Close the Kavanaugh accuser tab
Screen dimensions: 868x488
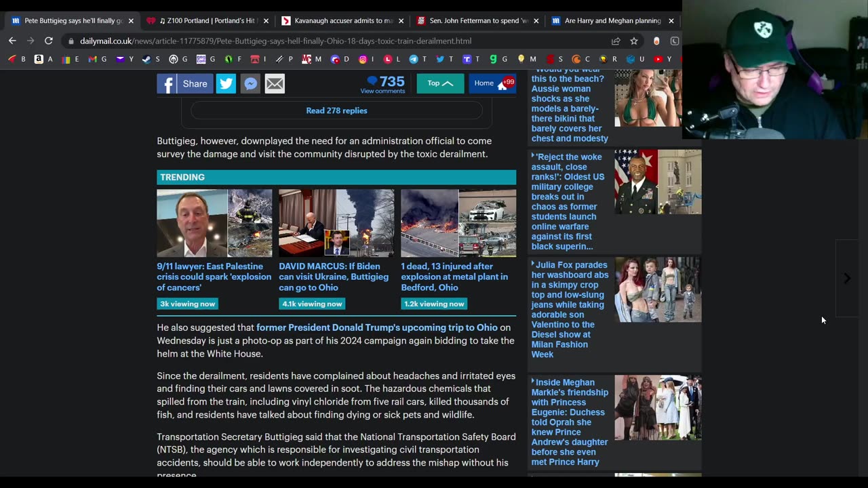(x=401, y=21)
